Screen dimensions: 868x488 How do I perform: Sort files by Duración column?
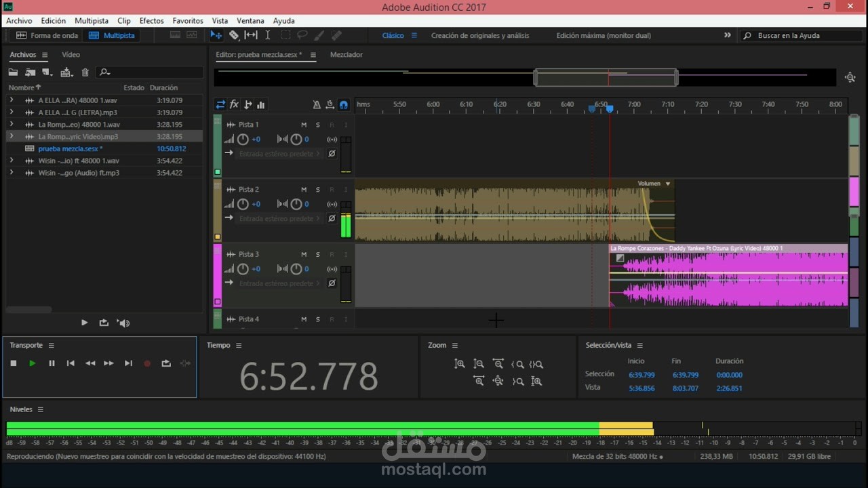pyautogui.click(x=163, y=87)
